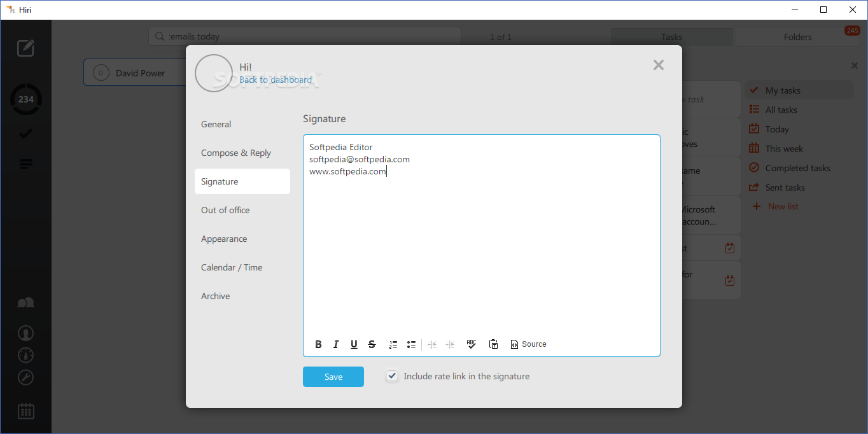Show the Today label in list
The image size is (868, 434).
point(777,129)
